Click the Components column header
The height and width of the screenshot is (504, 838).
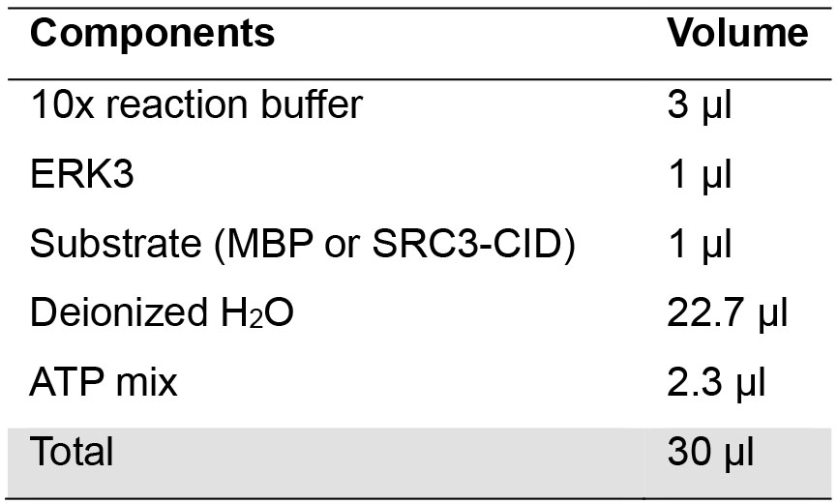pos(152,33)
